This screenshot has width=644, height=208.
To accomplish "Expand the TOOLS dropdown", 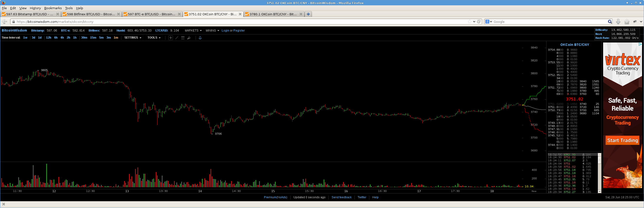I will pos(154,38).
